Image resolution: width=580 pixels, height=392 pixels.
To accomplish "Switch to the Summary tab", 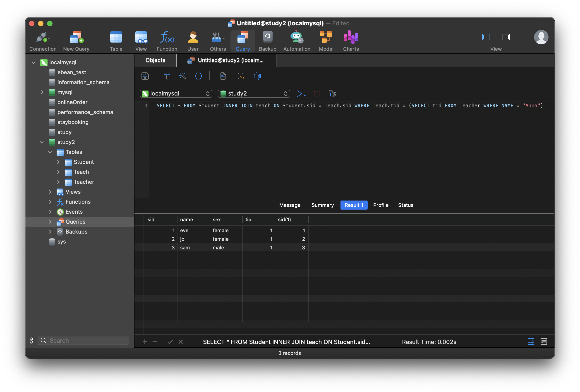I will pyautogui.click(x=322, y=205).
